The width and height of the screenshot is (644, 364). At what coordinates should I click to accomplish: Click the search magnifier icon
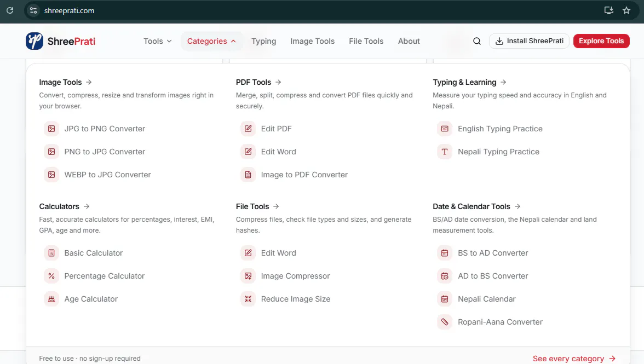tap(477, 41)
